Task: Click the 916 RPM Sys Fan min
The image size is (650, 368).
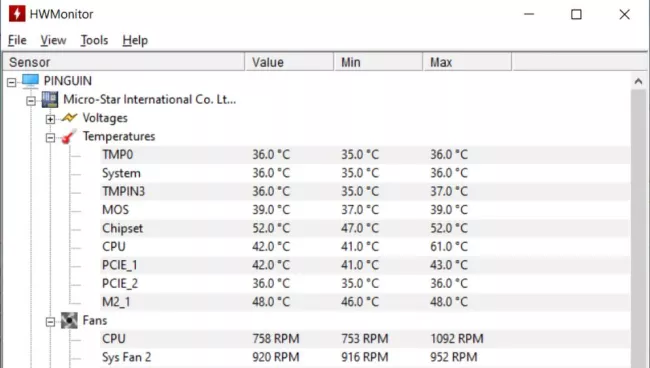Action: tap(365, 357)
